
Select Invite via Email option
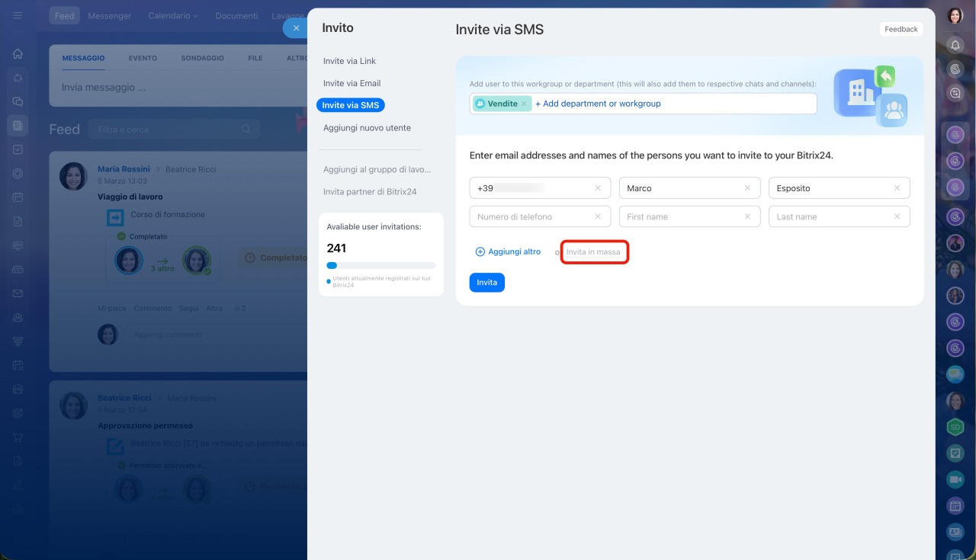(x=352, y=83)
